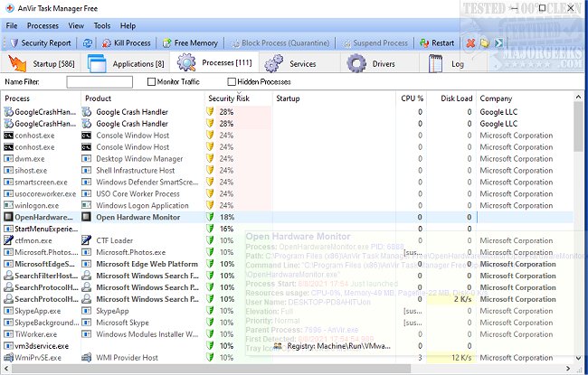Select the smartscreen.exe process row
The height and width of the screenshot is (375, 588).
point(287,182)
